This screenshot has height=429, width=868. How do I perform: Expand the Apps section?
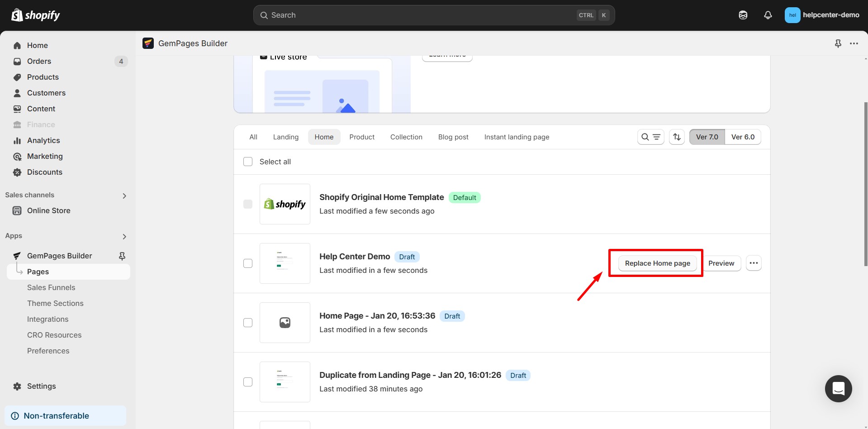tap(124, 236)
